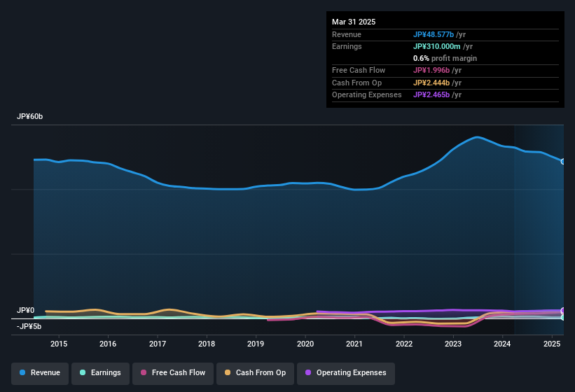Toggle the Cash From Op legend button

(255, 373)
